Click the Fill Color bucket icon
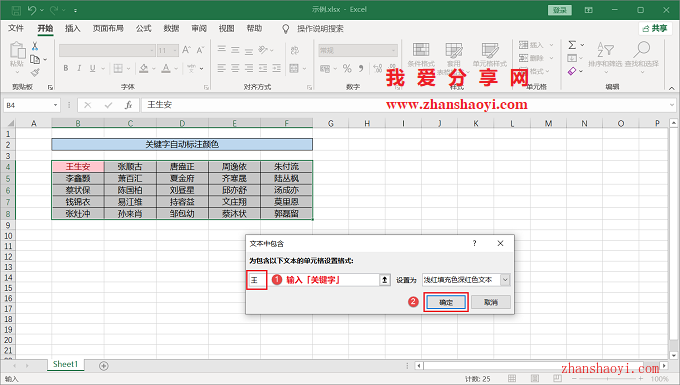 coord(144,68)
